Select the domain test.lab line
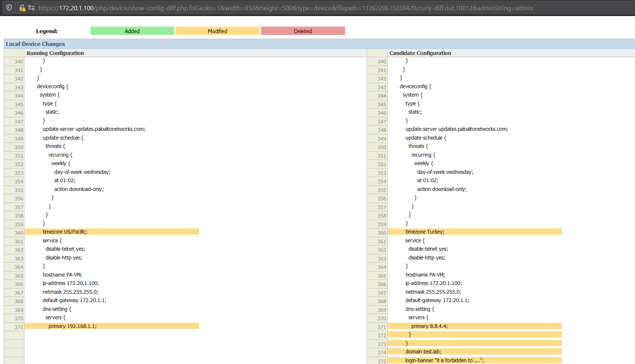Screen dimensions: 635x364 click(x=475, y=352)
